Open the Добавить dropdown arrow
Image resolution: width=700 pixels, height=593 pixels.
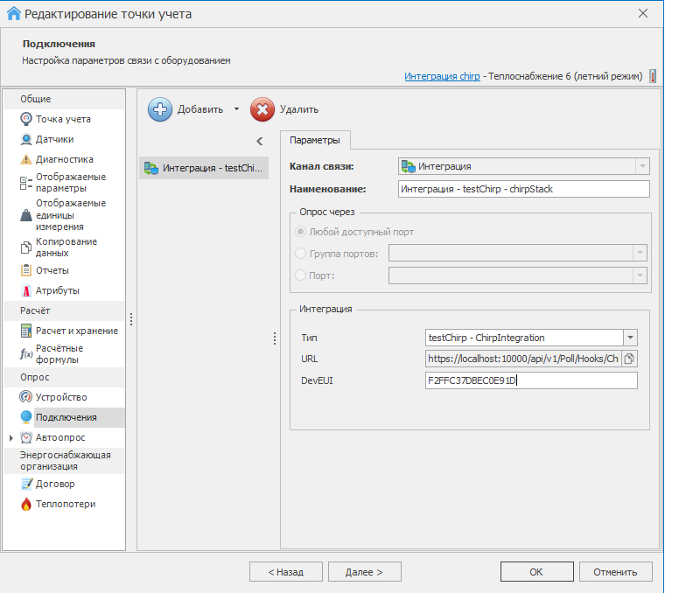pyautogui.click(x=235, y=109)
